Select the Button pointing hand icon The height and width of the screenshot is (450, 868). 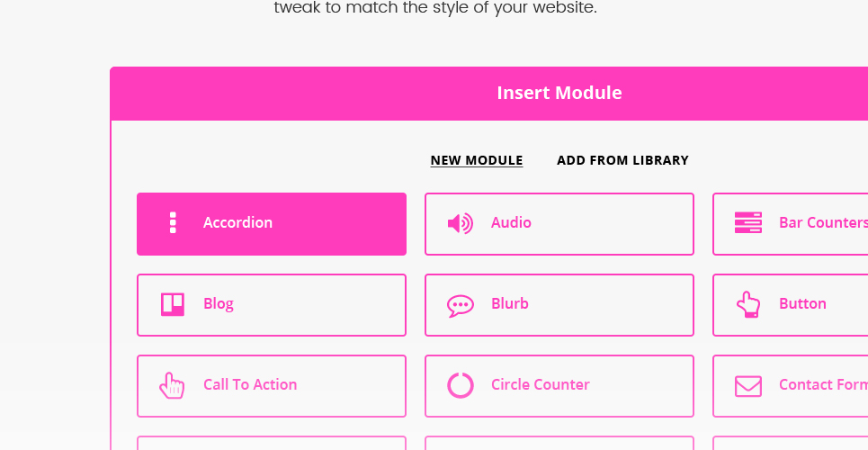coord(748,304)
